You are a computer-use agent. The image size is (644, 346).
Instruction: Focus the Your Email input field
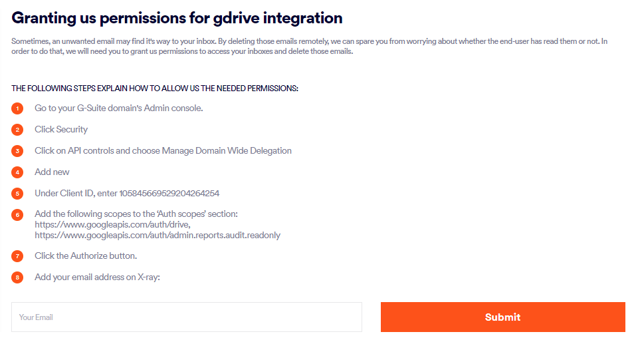pos(187,317)
